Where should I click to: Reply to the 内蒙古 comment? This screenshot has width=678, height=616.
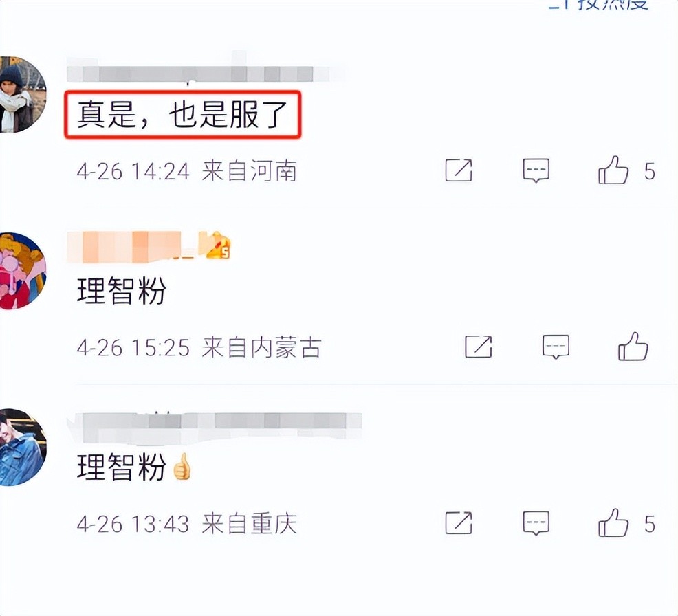(556, 346)
